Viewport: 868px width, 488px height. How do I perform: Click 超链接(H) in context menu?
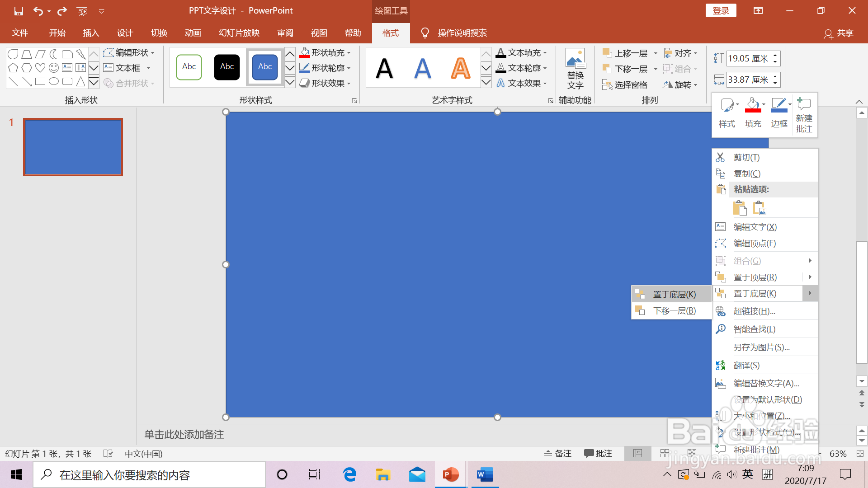[765, 311]
